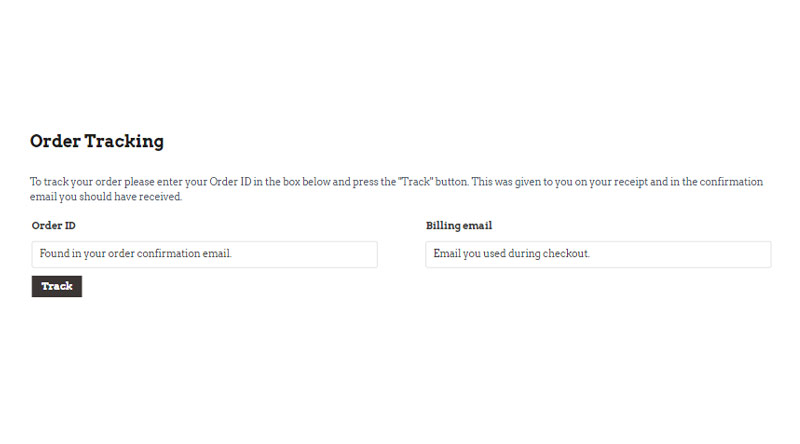
Task: Click the placeholder "Found in your order confirmation email."
Action: point(136,254)
